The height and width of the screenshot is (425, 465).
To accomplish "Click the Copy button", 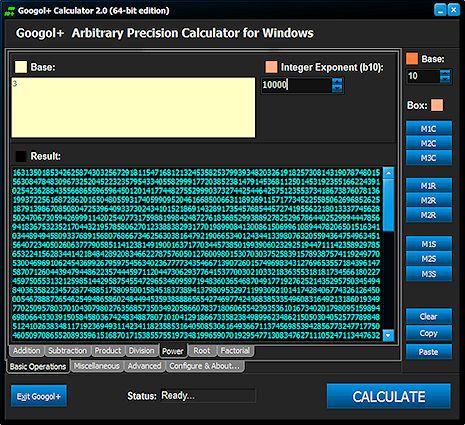I will click(x=429, y=333).
